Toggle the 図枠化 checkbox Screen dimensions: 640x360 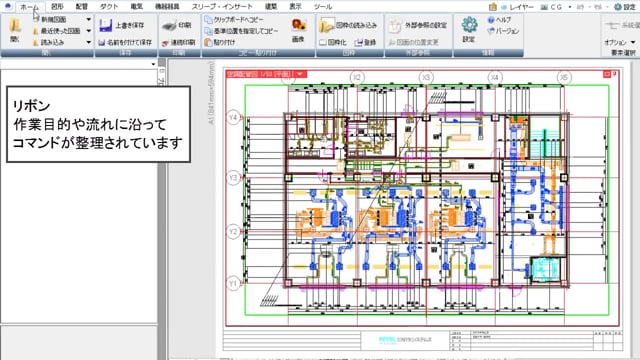coord(322,42)
